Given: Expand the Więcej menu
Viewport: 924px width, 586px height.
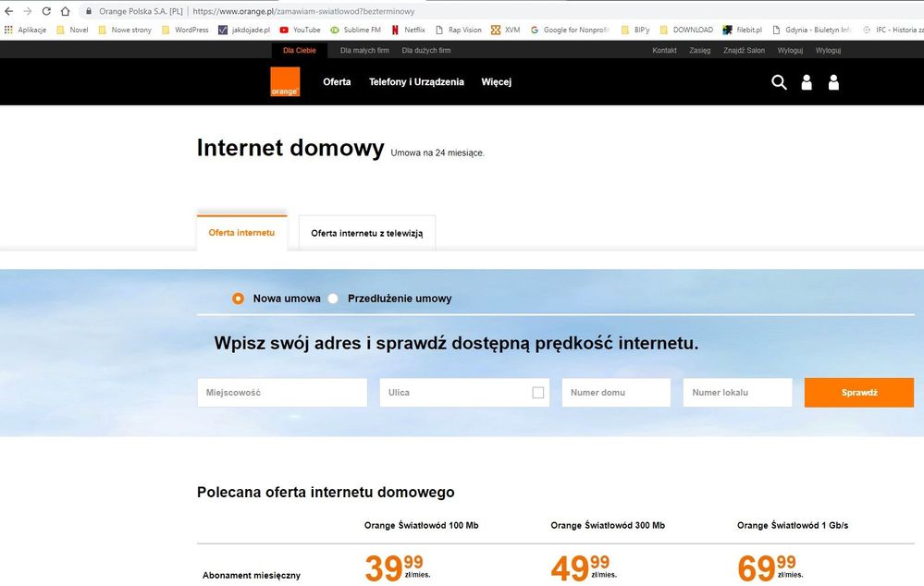Looking at the screenshot, I should [x=496, y=82].
